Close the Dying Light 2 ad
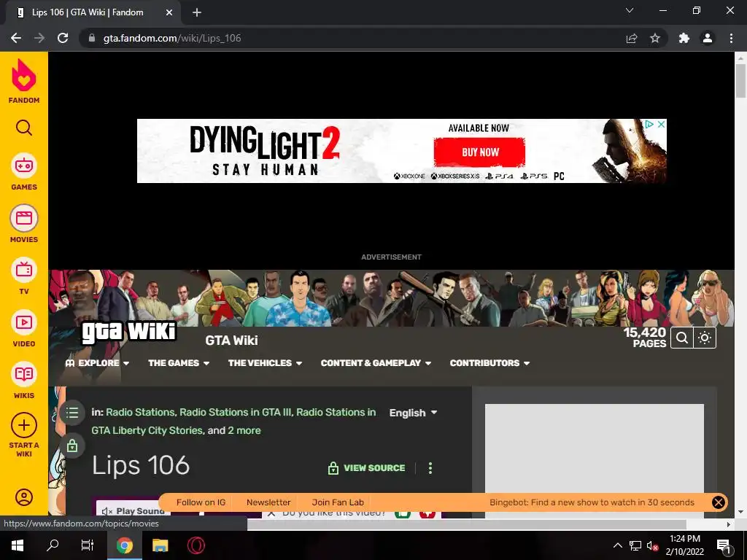 (x=661, y=124)
